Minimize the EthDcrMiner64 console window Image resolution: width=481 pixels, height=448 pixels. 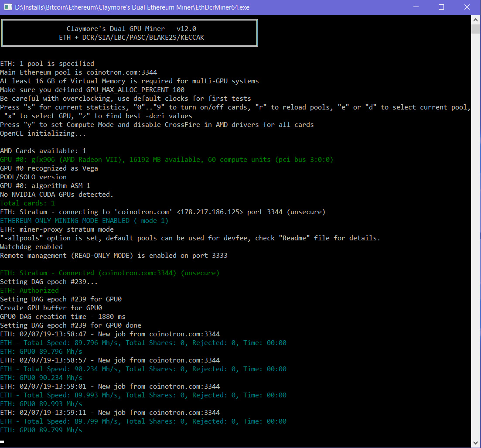(x=416, y=7)
